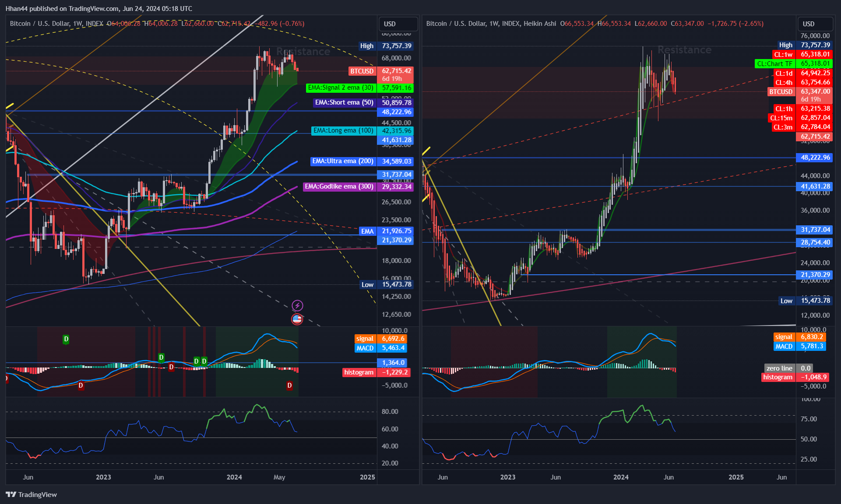Select the EMA:Signal 2 ema (30) label
Screen dimensions: 841x504
pyautogui.click(x=360, y=88)
